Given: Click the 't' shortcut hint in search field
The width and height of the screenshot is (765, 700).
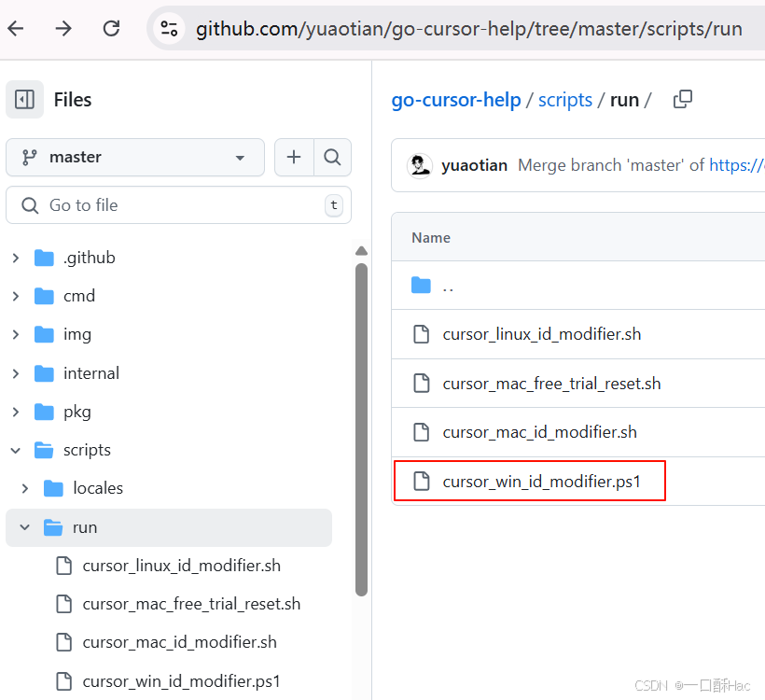Looking at the screenshot, I should pyautogui.click(x=334, y=205).
